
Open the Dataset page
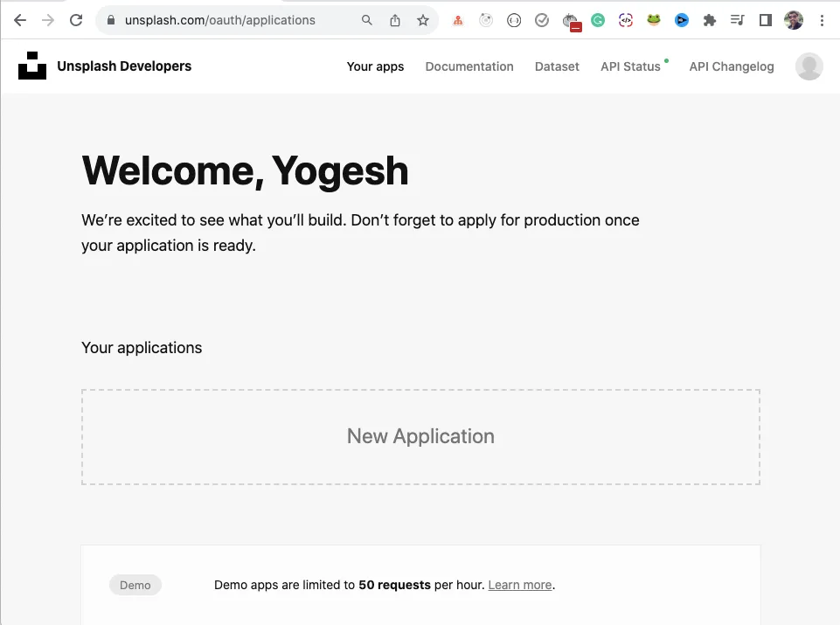tap(557, 66)
